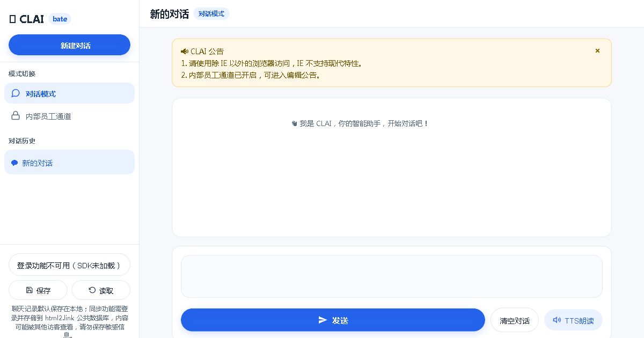
Task: Click the chat bubble icon beside 对话模式
Action: tap(16, 93)
